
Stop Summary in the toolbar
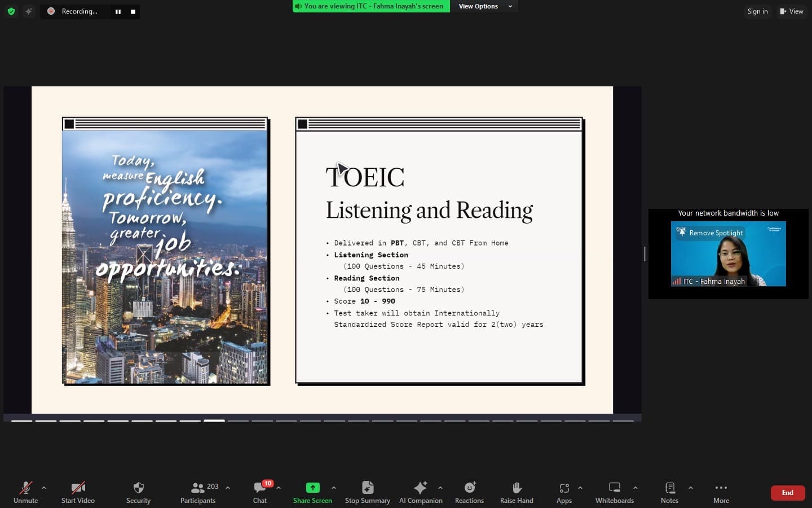tap(368, 492)
